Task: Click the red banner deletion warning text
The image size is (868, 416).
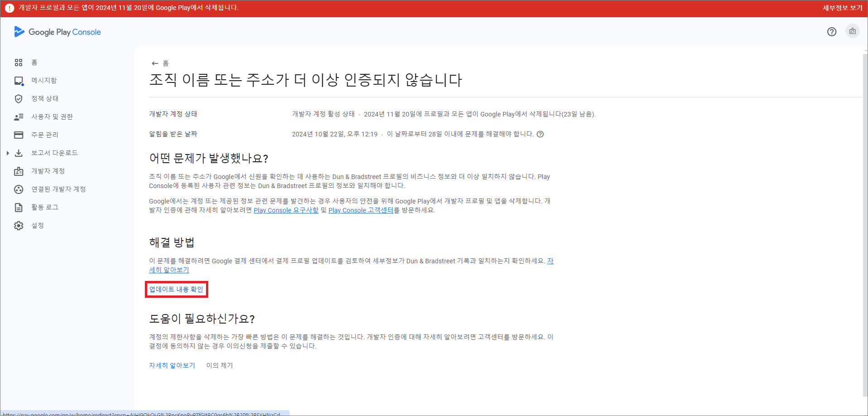Action: click(129, 8)
